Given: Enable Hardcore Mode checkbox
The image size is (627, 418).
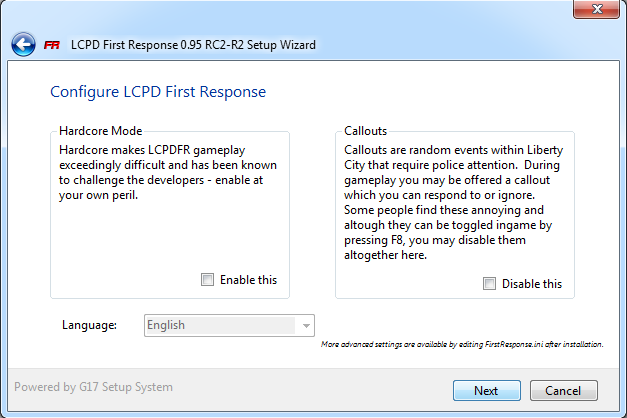Looking at the screenshot, I should 207,280.
